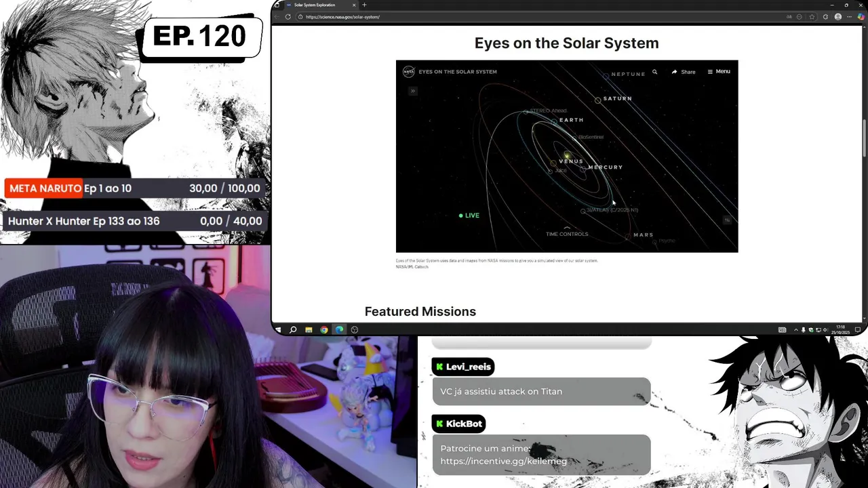Select the Mercury label

[x=605, y=167]
